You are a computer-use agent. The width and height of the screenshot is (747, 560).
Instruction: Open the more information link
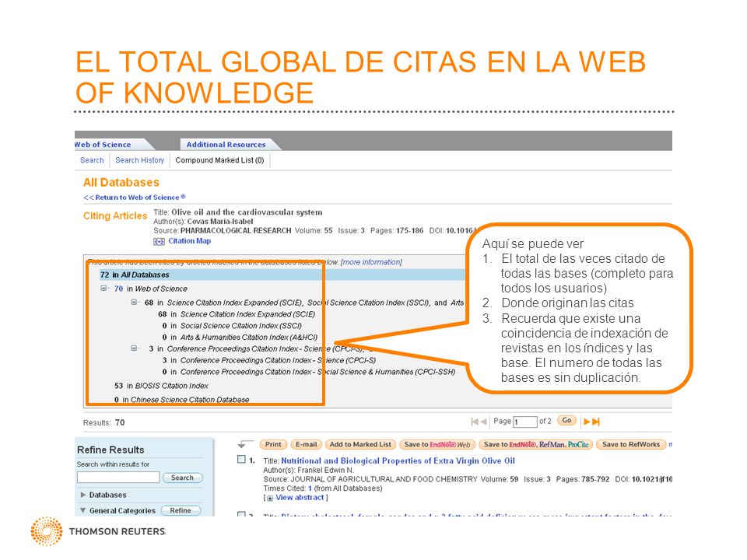pyautogui.click(x=372, y=262)
